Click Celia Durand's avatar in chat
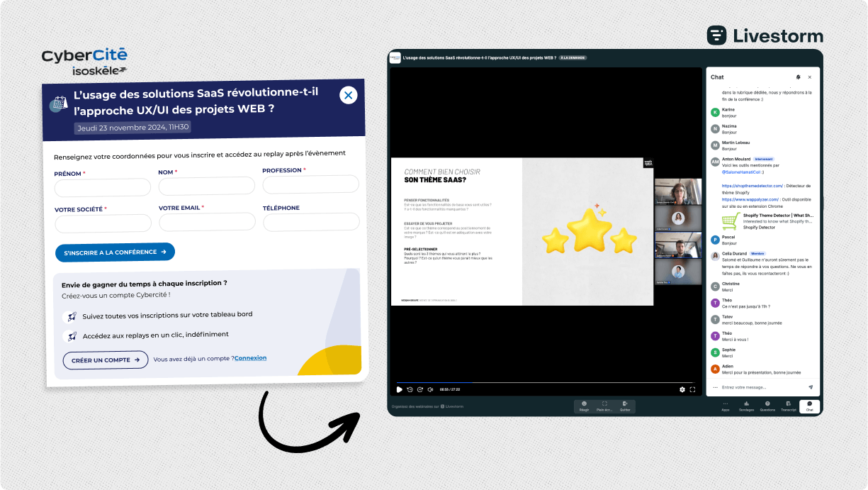Screen dimensions: 868x490 click(715, 256)
